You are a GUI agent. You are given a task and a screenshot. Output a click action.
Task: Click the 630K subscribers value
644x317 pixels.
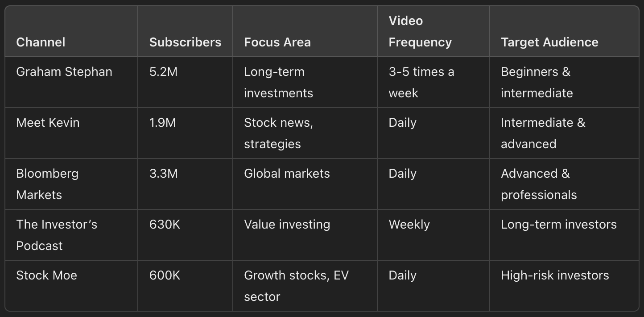(165, 224)
